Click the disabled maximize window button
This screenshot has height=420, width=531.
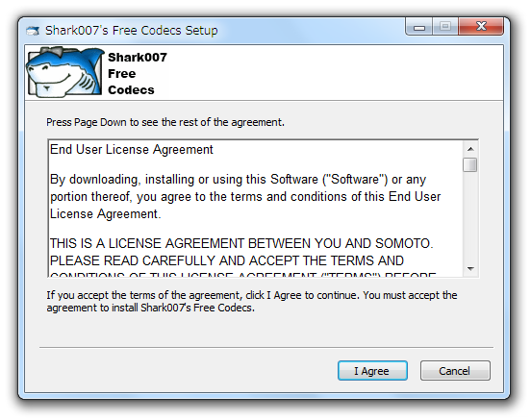[445, 26]
